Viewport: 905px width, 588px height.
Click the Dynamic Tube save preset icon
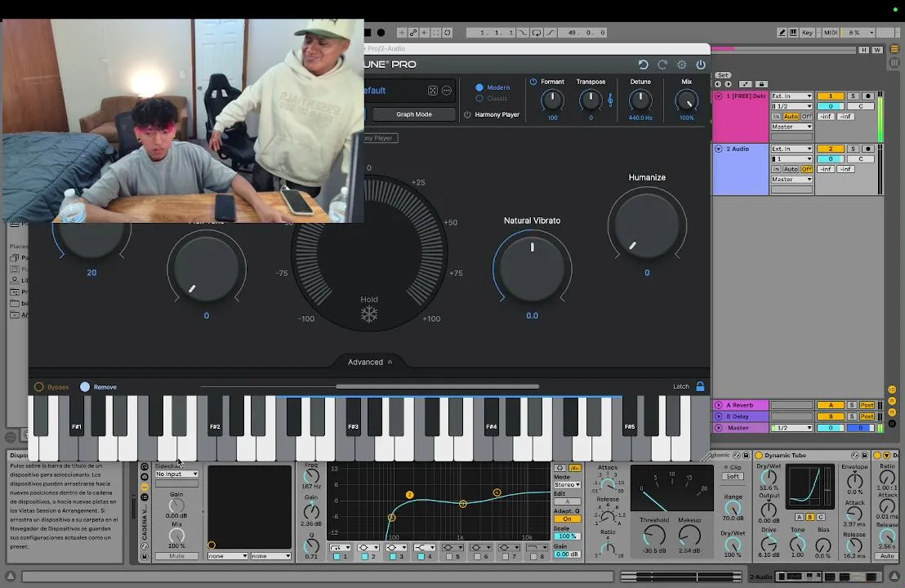[x=864, y=455]
